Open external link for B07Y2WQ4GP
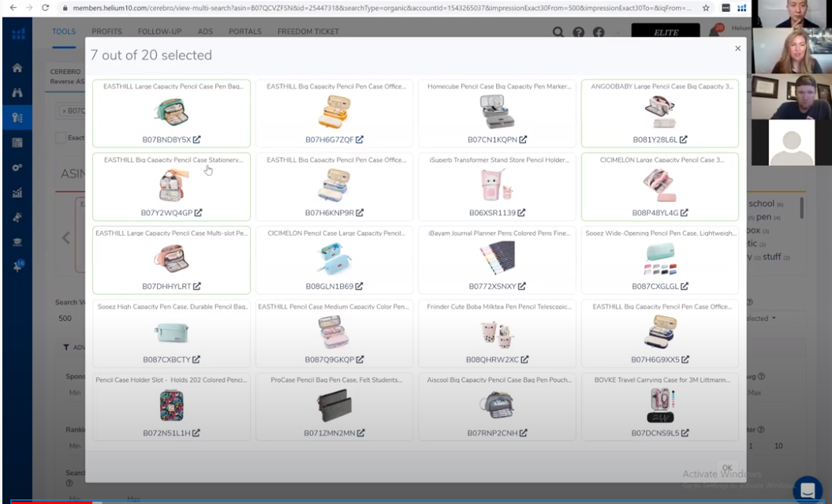Screen dimensions: 832x504 (x=198, y=213)
